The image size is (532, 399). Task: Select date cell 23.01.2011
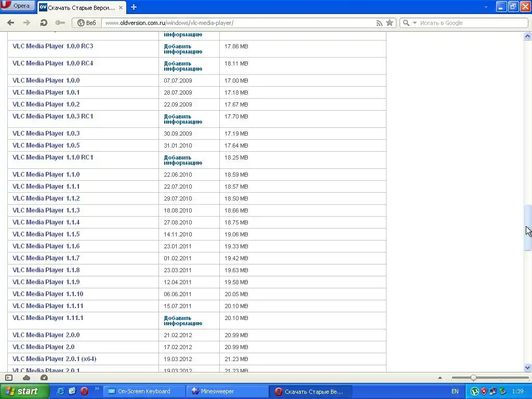(178, 246)
